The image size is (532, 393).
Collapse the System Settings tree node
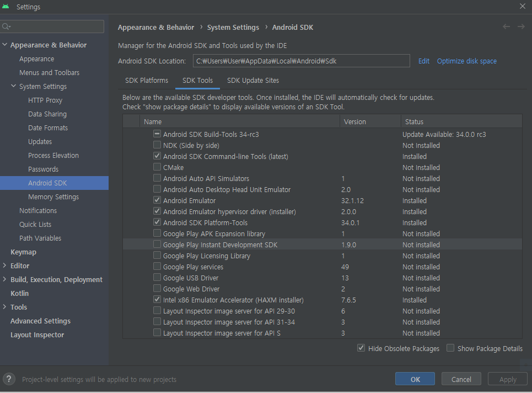[14, 86]
